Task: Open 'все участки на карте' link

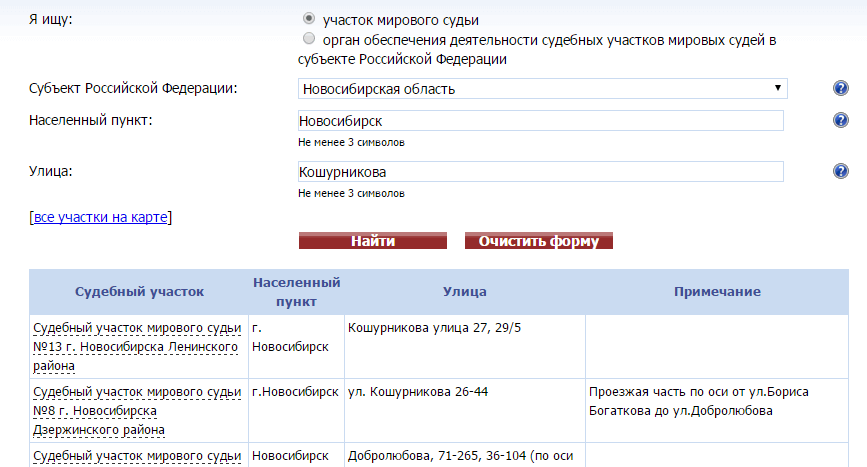Action: point(101,216)
